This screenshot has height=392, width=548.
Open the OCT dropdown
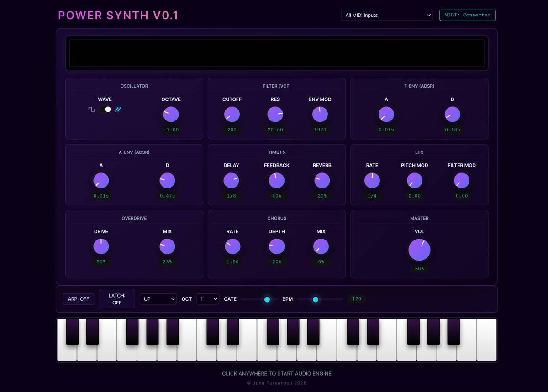[x=208, y=299]
